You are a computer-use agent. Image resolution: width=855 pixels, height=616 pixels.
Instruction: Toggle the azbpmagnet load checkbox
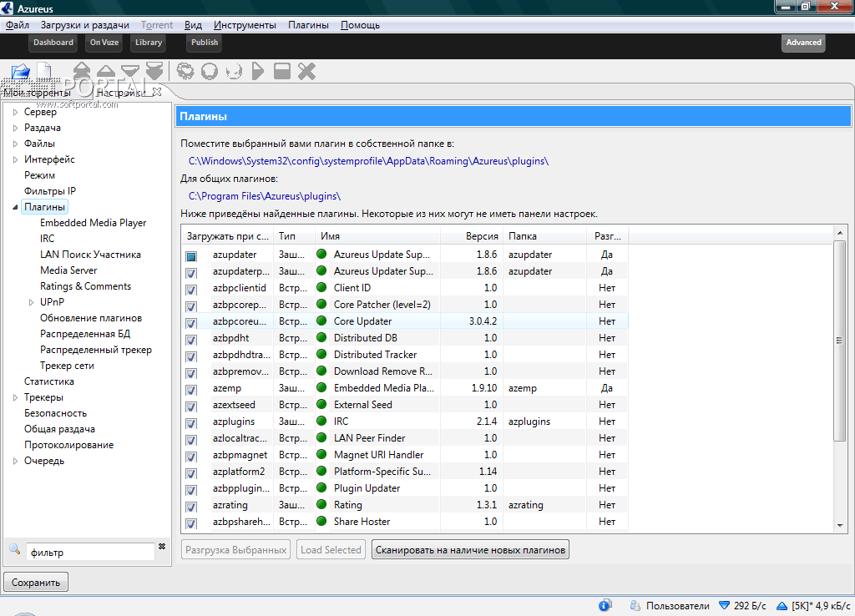[x=191, y=457]
